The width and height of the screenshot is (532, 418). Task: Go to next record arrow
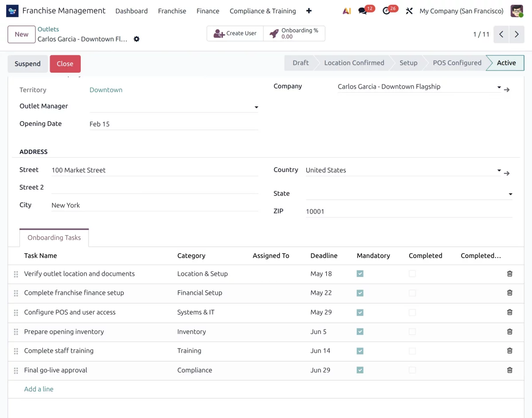click(x=516, y=34)
